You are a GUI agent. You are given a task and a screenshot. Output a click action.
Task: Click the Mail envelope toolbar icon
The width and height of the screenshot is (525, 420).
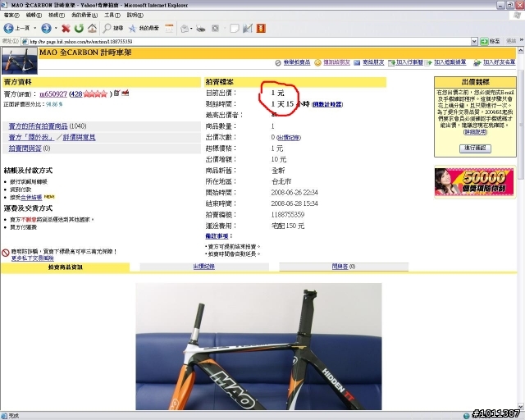184,29
